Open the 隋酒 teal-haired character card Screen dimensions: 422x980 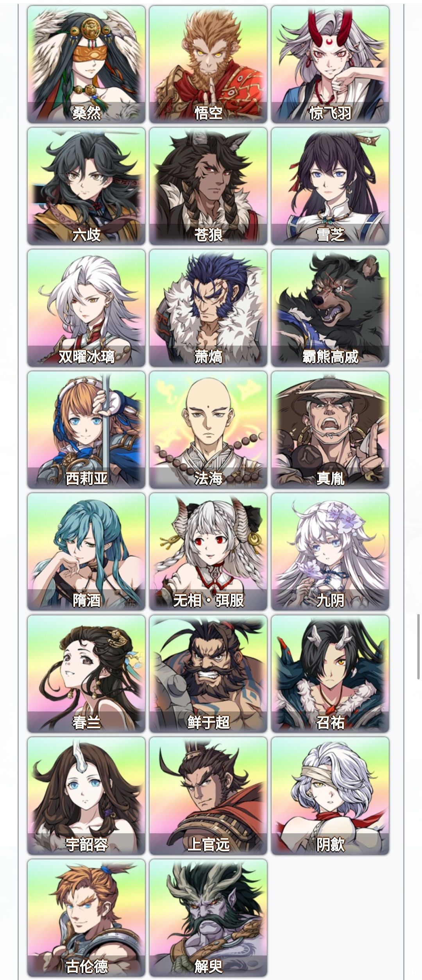point(86,552)
